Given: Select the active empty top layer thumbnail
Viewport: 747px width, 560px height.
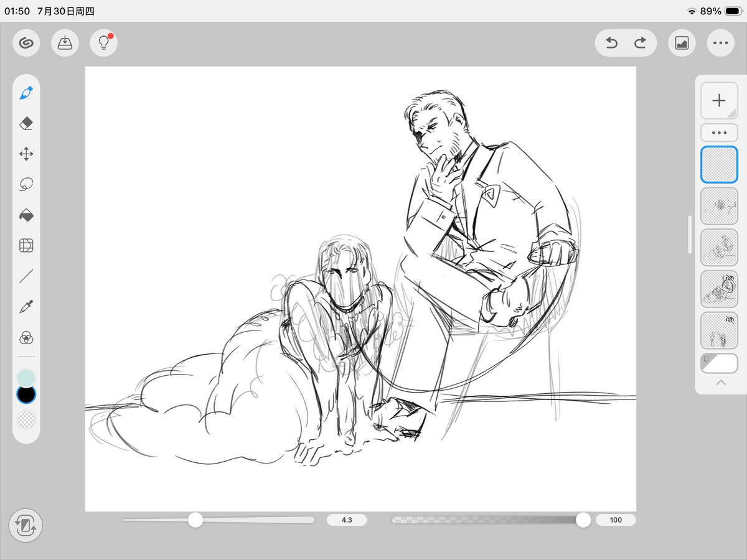Looking at the screenshot, I should click(x=719, y=165).
